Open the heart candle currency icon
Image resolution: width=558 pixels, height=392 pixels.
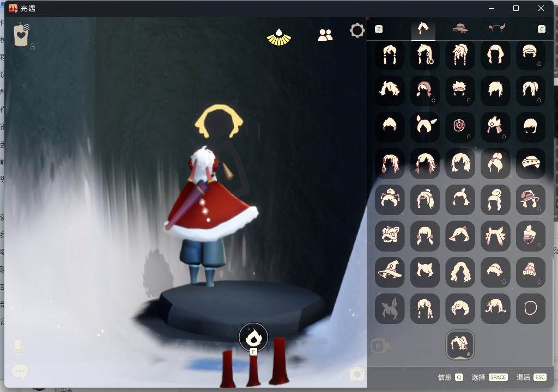pyautogui.click(x=21, y=34)
